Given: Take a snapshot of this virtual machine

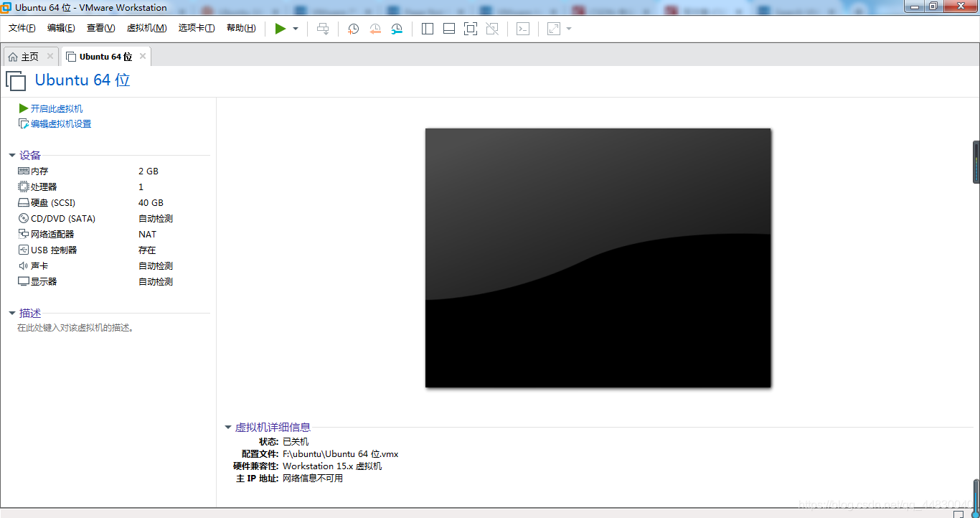Looking at the screenshot, I should pos(353,29).
